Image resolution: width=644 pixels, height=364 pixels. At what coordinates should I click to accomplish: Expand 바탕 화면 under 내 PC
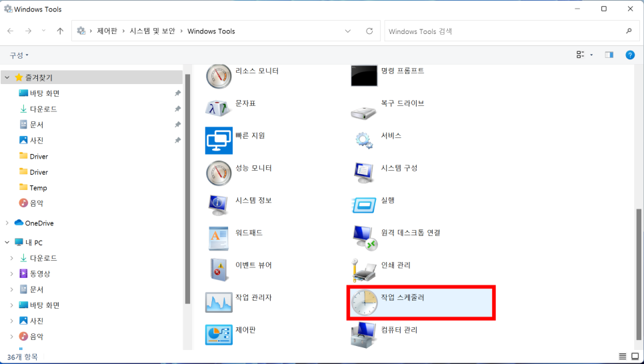coord(12,305)
